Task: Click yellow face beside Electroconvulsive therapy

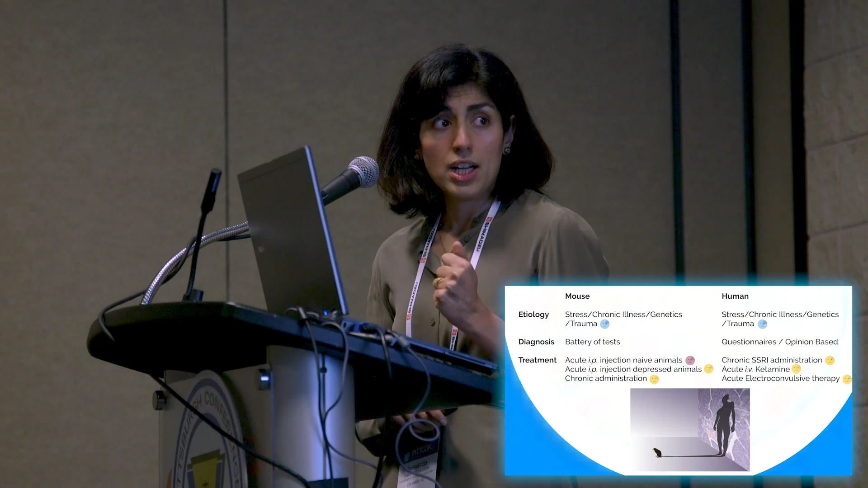Action: pos(847,379)
